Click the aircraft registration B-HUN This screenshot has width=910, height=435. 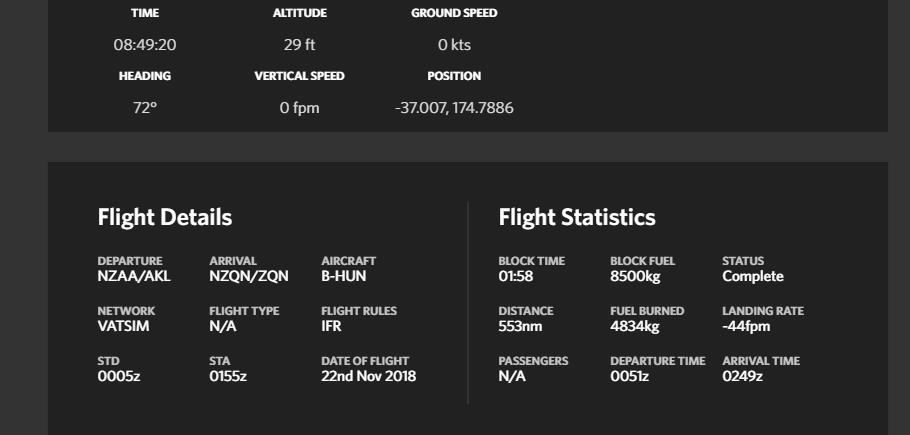(x=344, y=277)
